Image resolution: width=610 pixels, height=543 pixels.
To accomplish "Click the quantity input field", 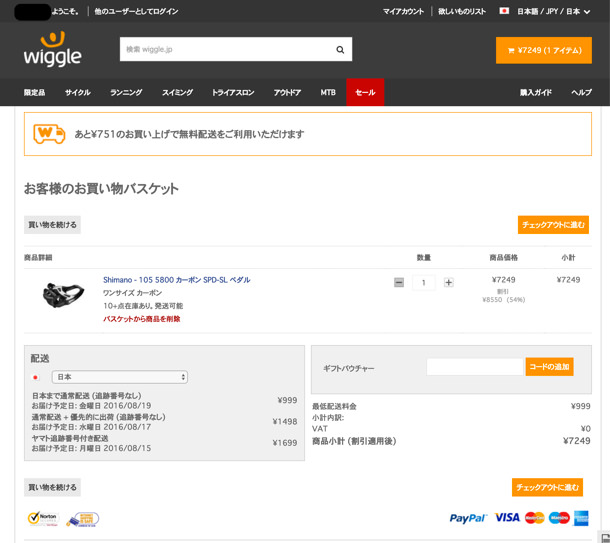I will 424,282.
